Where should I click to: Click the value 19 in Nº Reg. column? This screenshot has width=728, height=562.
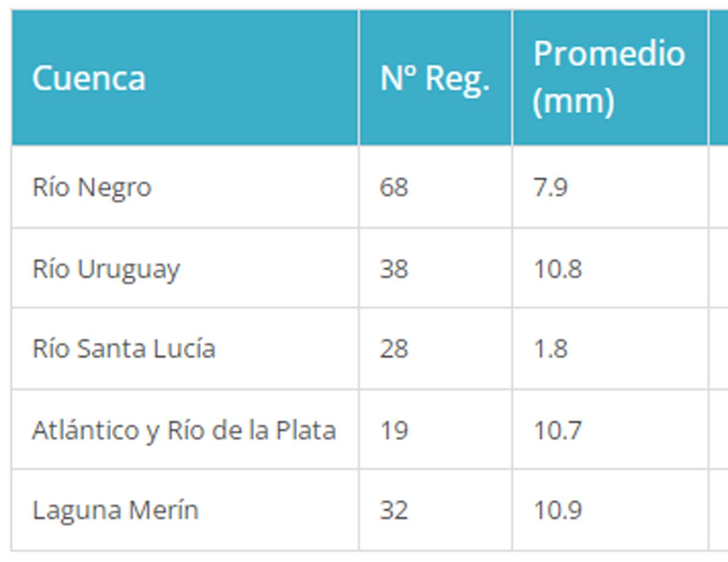click(x=394, y=430)
